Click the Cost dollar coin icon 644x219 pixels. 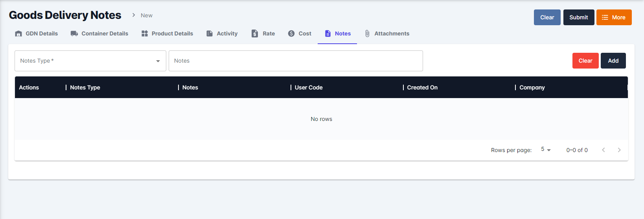coord(291,33)
